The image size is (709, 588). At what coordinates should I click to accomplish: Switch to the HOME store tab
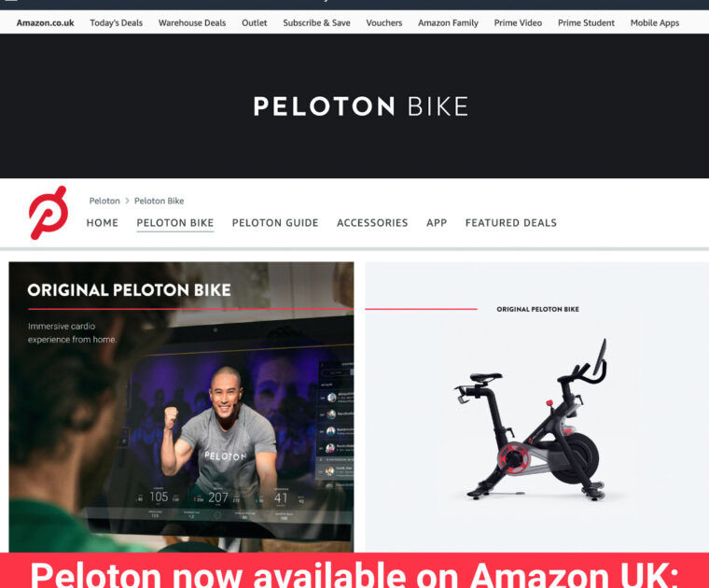point(103,222)
